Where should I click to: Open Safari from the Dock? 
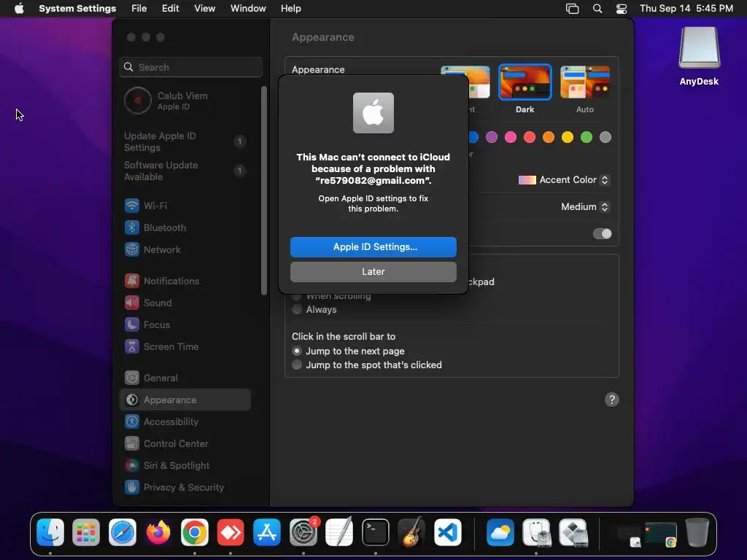click(123, 532)
